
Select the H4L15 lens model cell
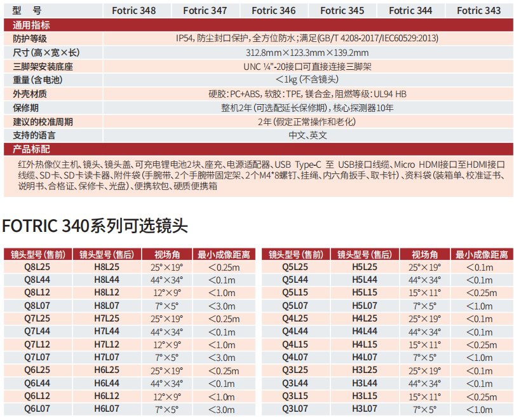point(364,344)
